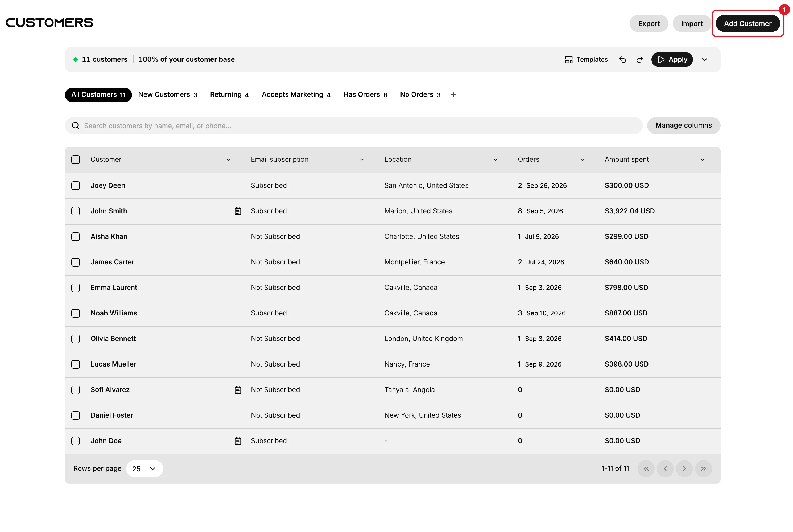Open the Olivia Bennett customer name
This screenshot has width=793, height=532.
click(x=113, y=339)
